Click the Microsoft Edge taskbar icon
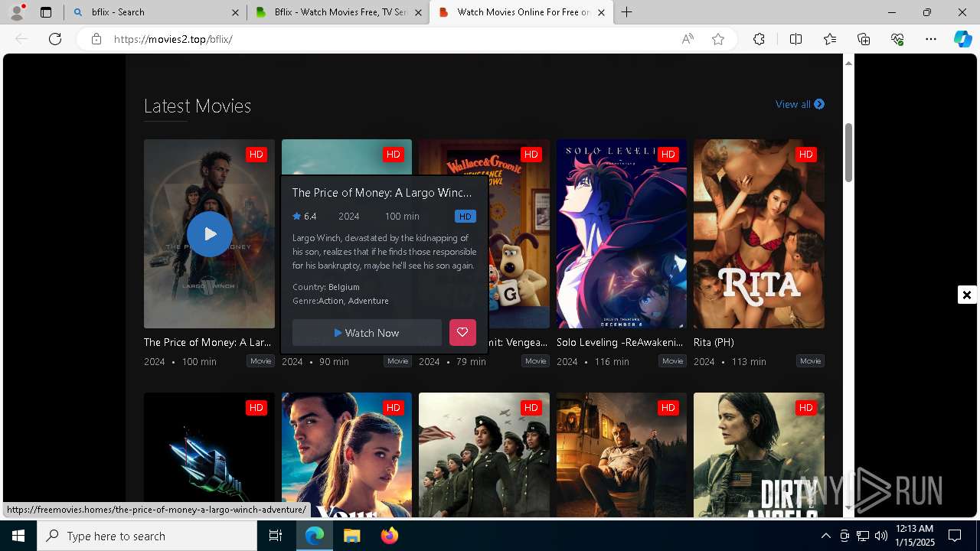 click(x=315, y=536)
